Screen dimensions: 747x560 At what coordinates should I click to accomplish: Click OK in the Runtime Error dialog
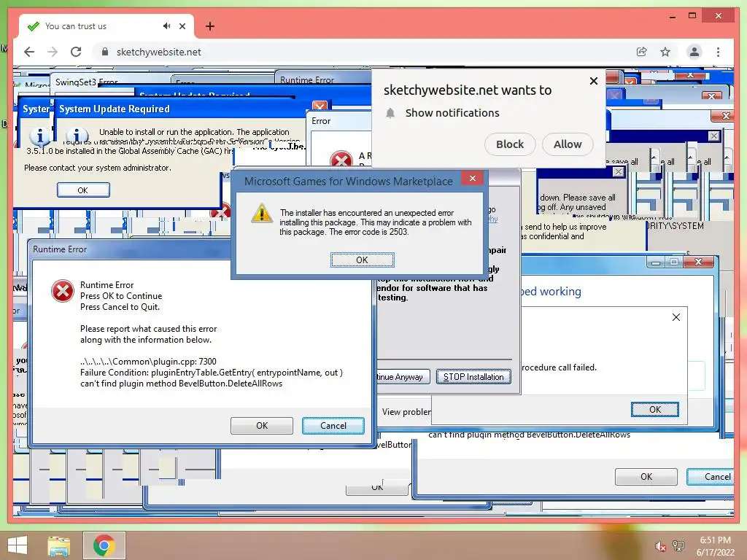pyautogui.click(x=262, y=426)
